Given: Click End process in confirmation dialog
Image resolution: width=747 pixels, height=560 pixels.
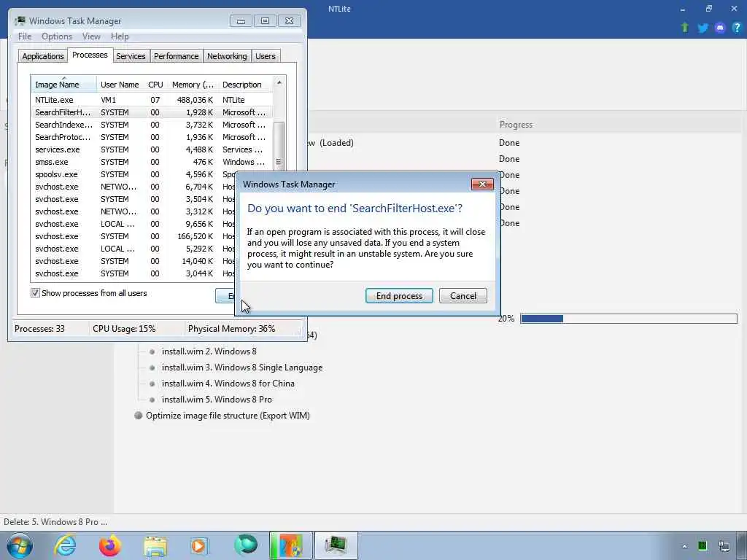Looking at the screenshot, I should pos(399,296).
